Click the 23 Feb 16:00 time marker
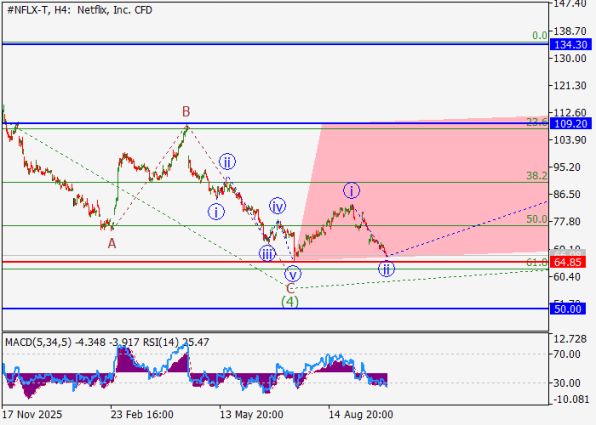Viewport: 596px width, 425px height. (142, 414)
